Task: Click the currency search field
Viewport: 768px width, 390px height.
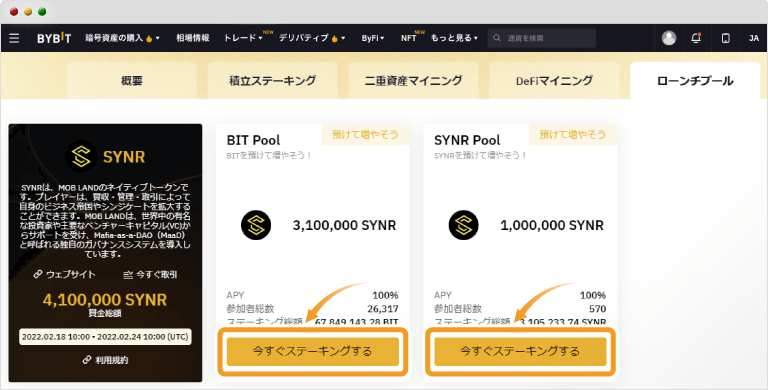Action: [541, 38]
